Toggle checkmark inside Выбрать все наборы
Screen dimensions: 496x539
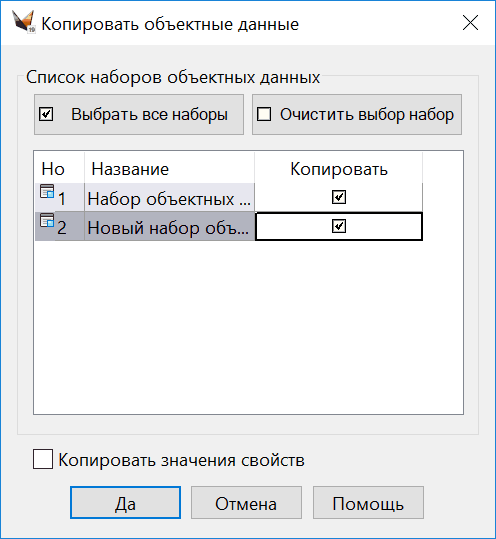pyautogui.click(x=46, y=114)
